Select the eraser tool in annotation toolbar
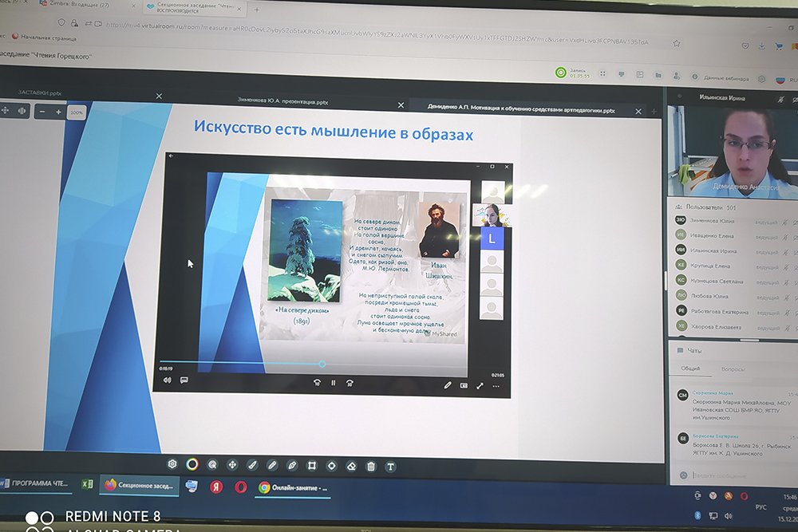Screen dimensions: 798x532 tap(351, 465)
